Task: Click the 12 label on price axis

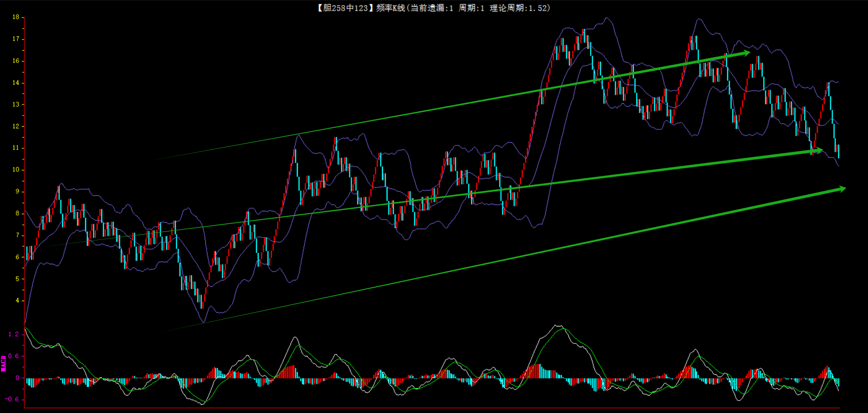Action: pyautogui.click(x=16, y=126)
